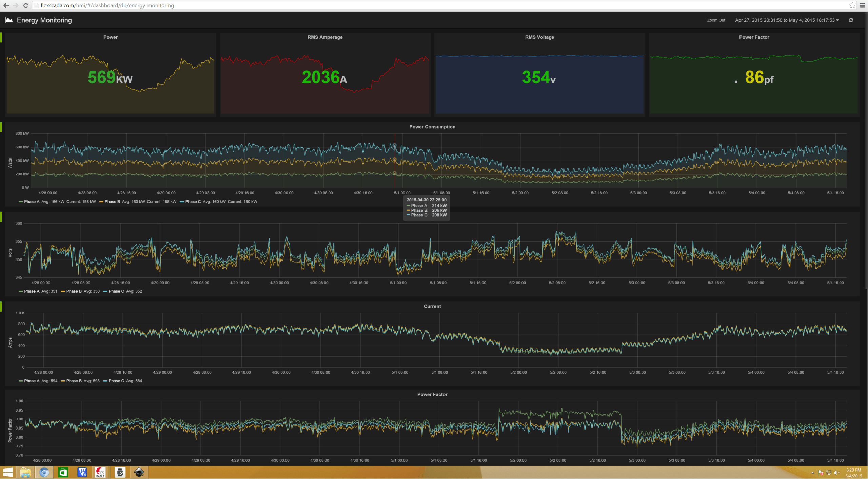Screen dimensions: 868x479
Task: Click the 1.0 K label on Current axis
Action: (20, 313)
